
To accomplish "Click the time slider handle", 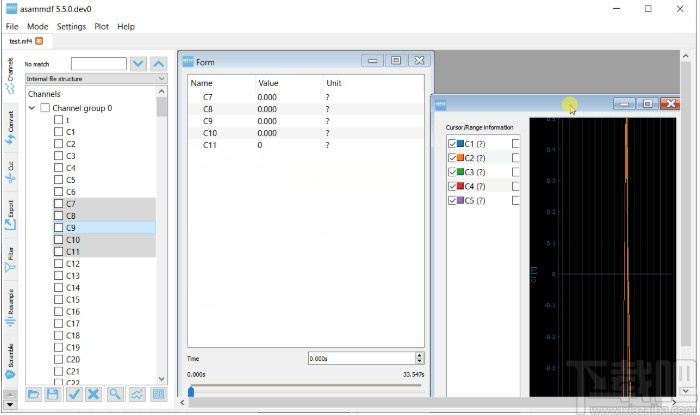I will 191,391.
